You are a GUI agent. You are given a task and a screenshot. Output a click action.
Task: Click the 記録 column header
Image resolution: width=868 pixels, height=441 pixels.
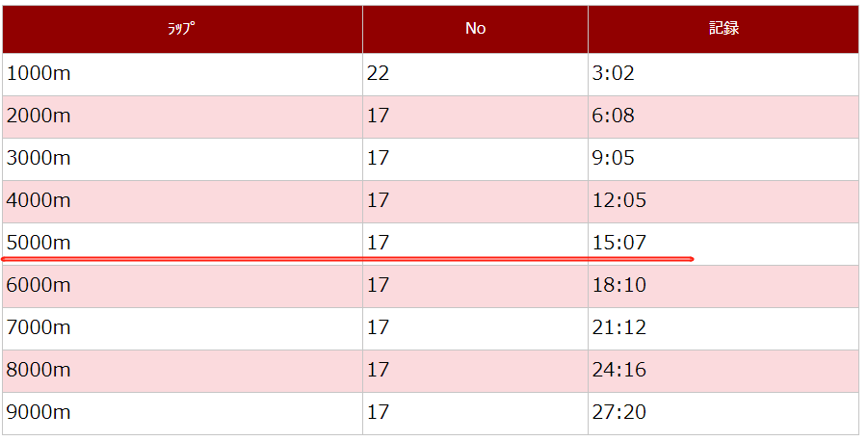pyautogui.click(x=723, y=29)
